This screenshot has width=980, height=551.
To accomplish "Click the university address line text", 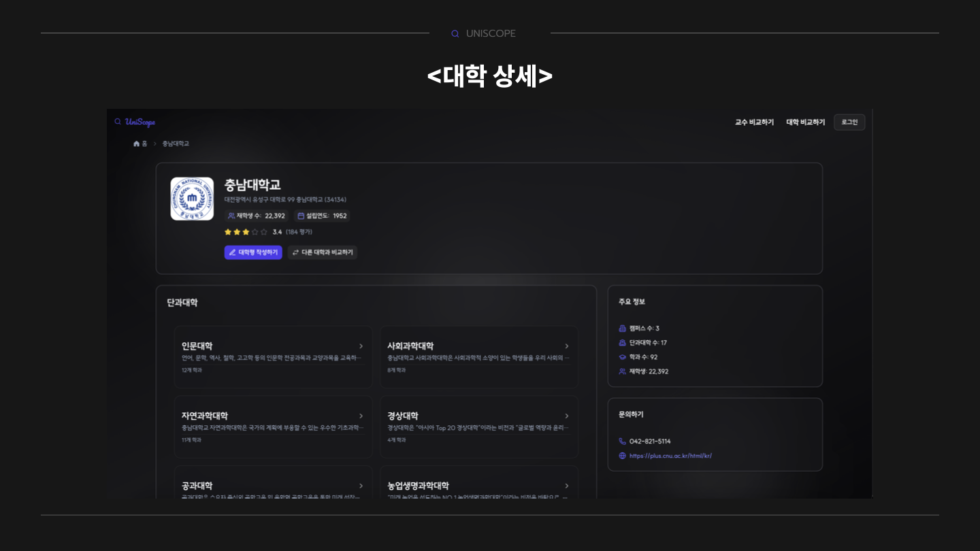I will [285, 200].
